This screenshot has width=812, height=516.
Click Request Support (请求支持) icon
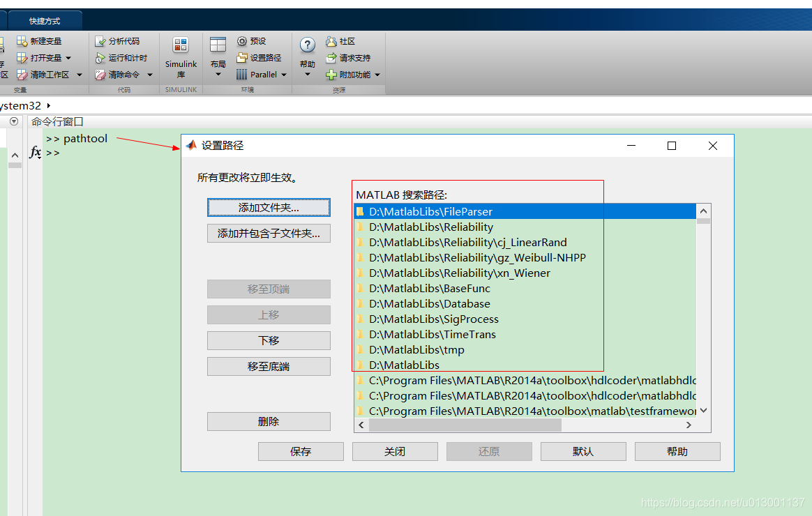pos(331,58)
